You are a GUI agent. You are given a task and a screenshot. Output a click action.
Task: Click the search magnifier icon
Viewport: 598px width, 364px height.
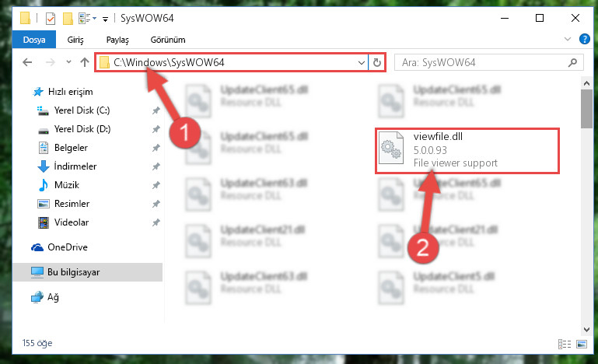coord(572,62)
